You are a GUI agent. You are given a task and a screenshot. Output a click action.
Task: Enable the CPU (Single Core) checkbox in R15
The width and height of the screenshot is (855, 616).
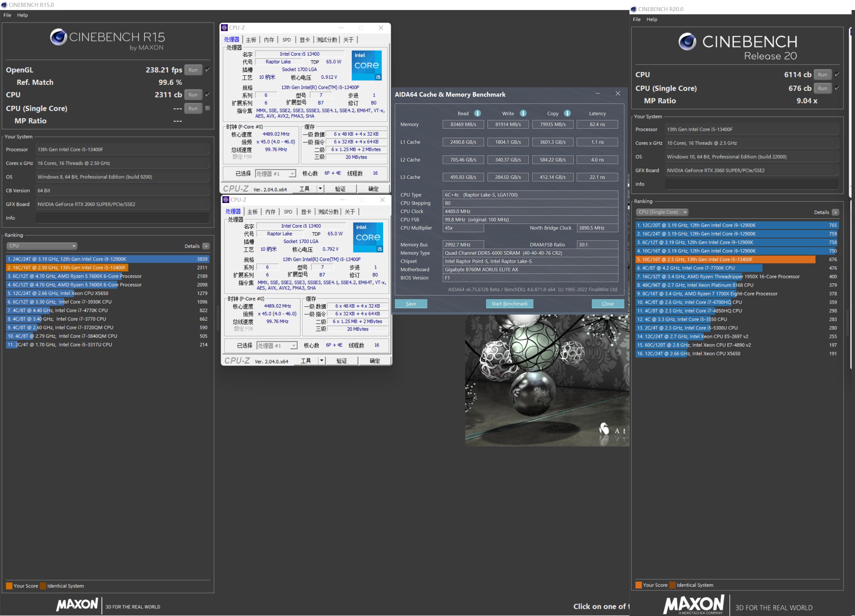207,108
